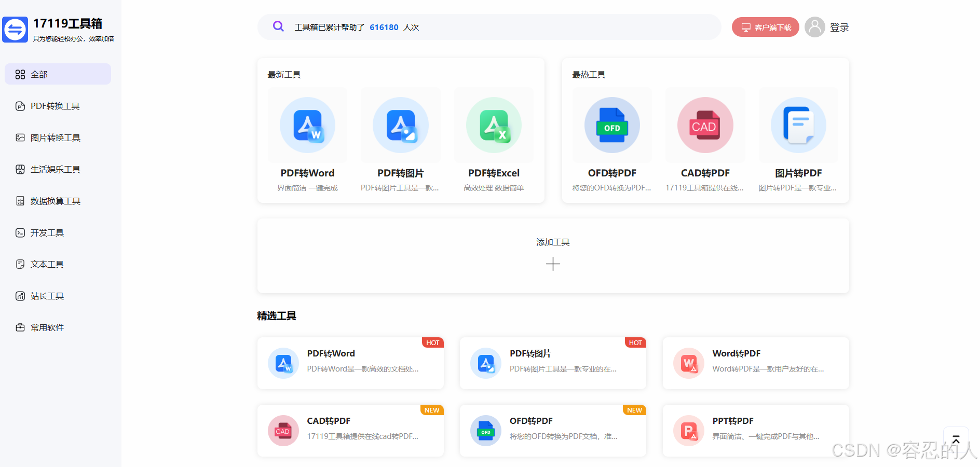Open the PDF转Word icon in 最新工具
The image size is (980, 467).
pos(307,125)
